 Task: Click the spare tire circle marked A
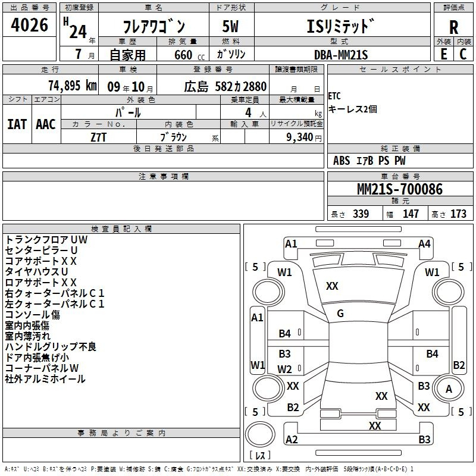pyautogui.click(x=449, y=389)
